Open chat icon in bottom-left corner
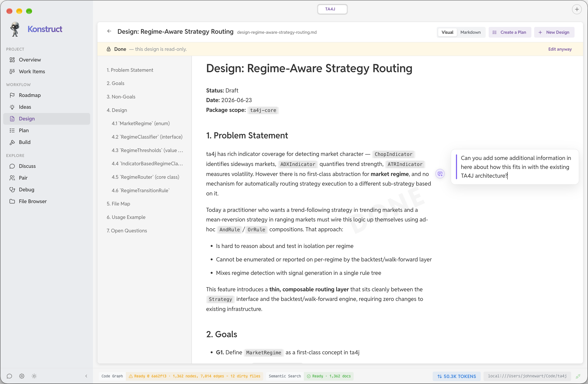This screenshot has height=384, width=588. (9, 376)
